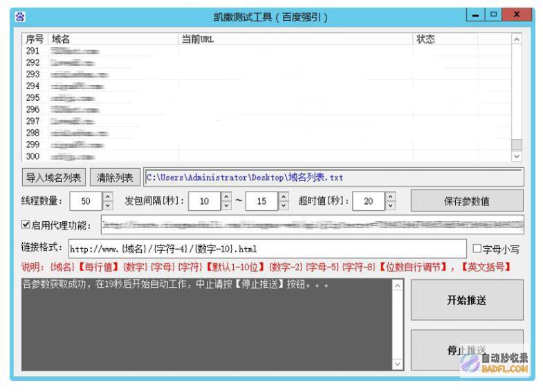Decrease 超时值 with down arrow
The image size is (543, 392).
point(390,205)
